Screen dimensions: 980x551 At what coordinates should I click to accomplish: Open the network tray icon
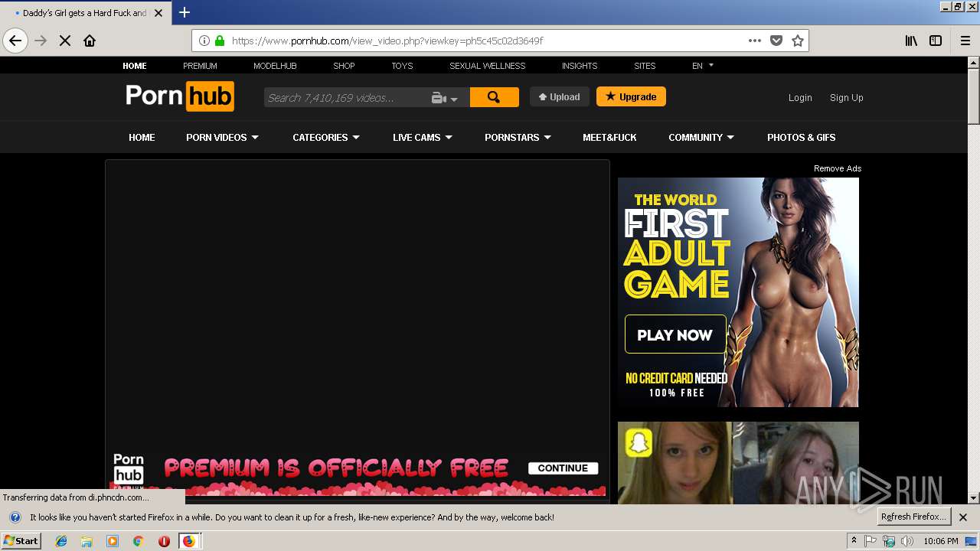click(x=889, y=541)
